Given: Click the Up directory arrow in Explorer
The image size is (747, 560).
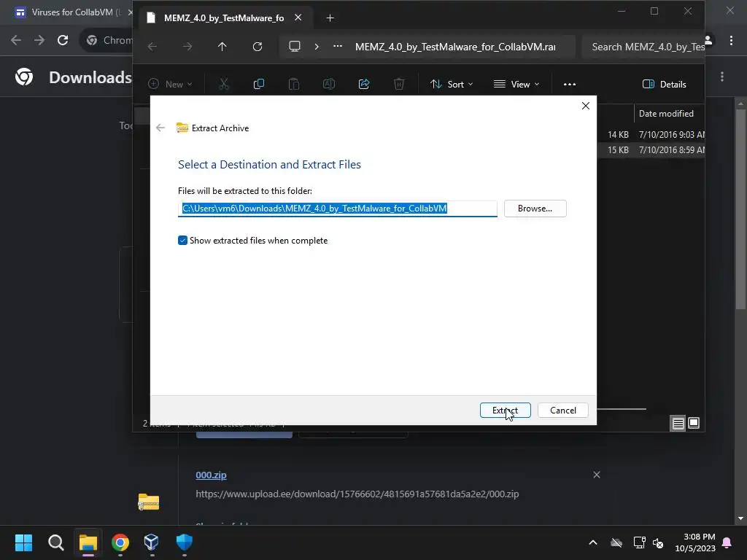Looking at the screenshot, I should (222, 47).
